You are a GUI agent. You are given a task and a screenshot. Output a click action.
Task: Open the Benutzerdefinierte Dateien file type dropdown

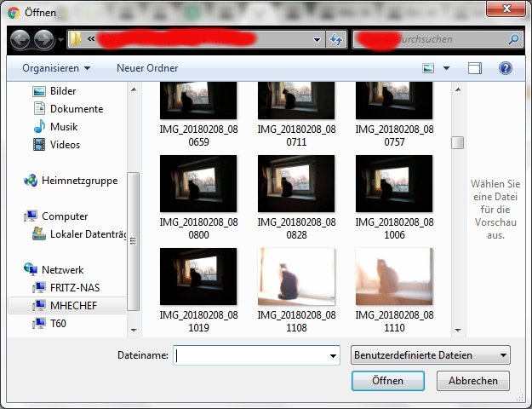[430, 355]
